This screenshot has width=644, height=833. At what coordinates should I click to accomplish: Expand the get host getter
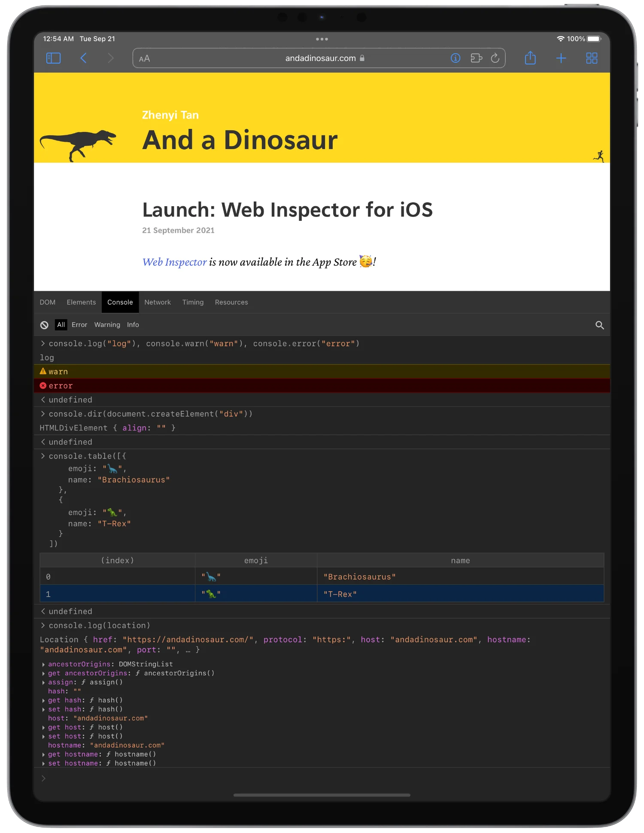[44, 727]
